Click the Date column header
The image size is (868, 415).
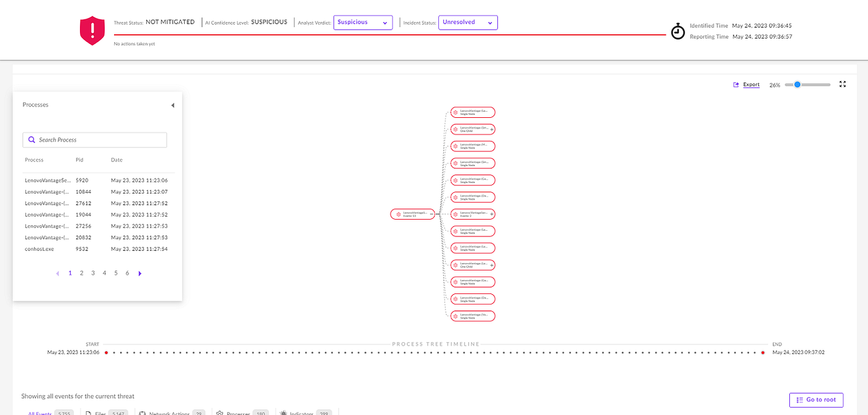tap(117, 160)
